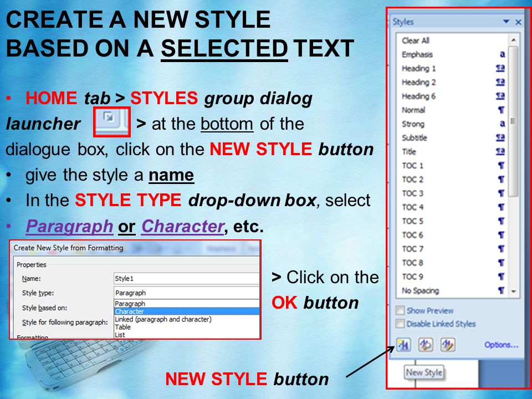
Task: Select Character in Style type list
Action: tap(186, 311)
